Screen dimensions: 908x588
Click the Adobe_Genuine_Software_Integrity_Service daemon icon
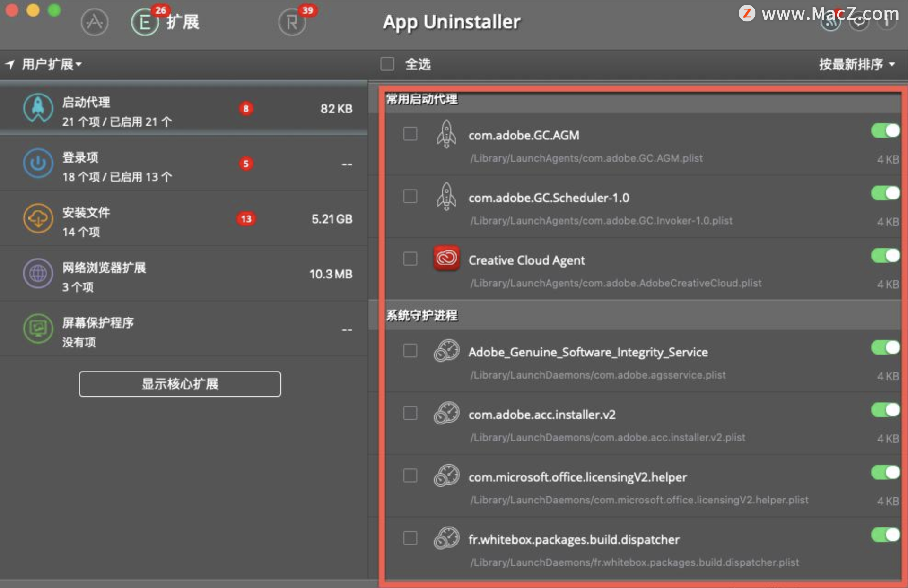click(446, 351)
